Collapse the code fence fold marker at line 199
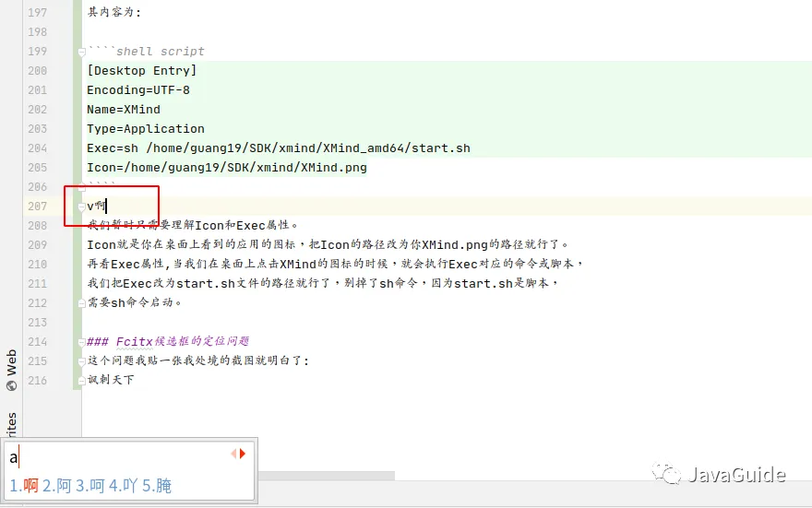812x508 pixels. (x=82, y=52)
